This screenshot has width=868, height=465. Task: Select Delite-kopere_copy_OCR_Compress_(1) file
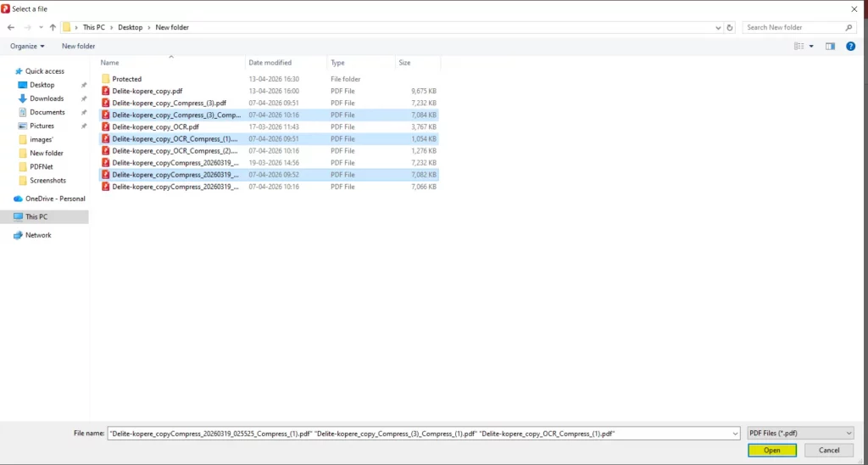(269, 138)
